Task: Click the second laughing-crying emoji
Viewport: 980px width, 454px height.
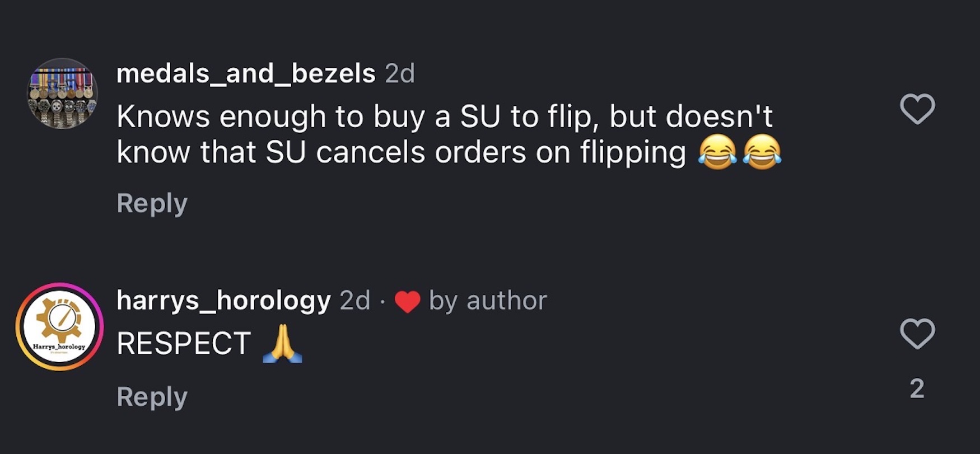Action: point(762,152)
